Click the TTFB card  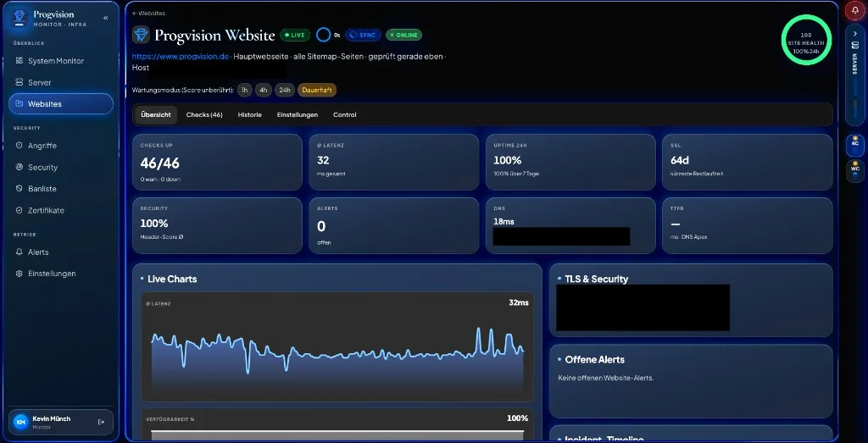(x=748, y=225)
